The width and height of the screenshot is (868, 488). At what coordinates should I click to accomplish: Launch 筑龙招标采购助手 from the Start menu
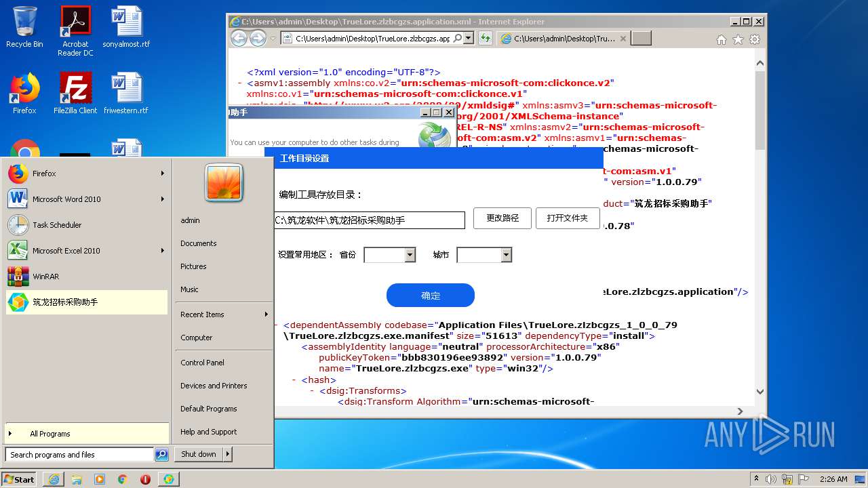pyautogui.click(x=87, y=302)
